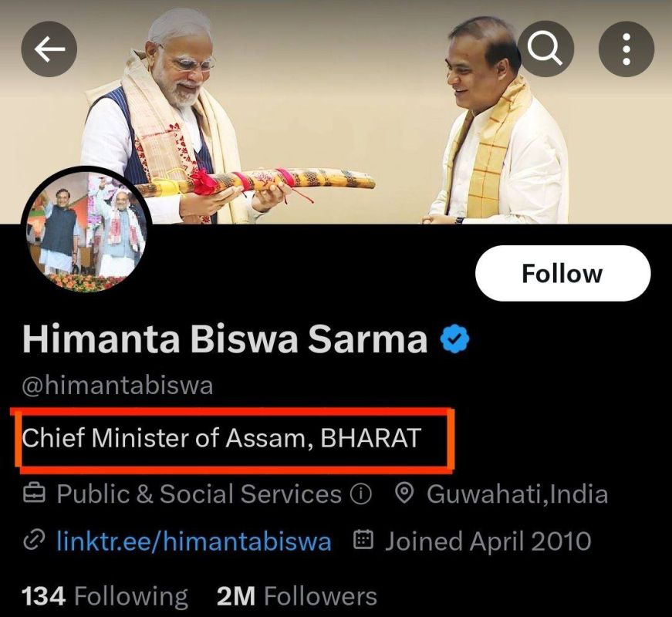Click the blue verified badge
The height and width of the screenshot is (617, 672).
pos(454,339)
